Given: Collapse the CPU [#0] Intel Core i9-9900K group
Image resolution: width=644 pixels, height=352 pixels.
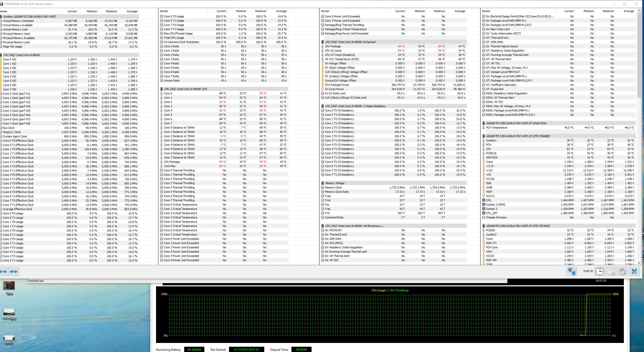Looking at the screenshot, I should [21, 55].
